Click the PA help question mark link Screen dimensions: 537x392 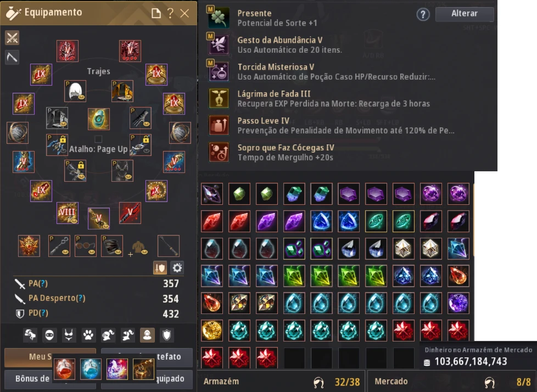point(42,283)
